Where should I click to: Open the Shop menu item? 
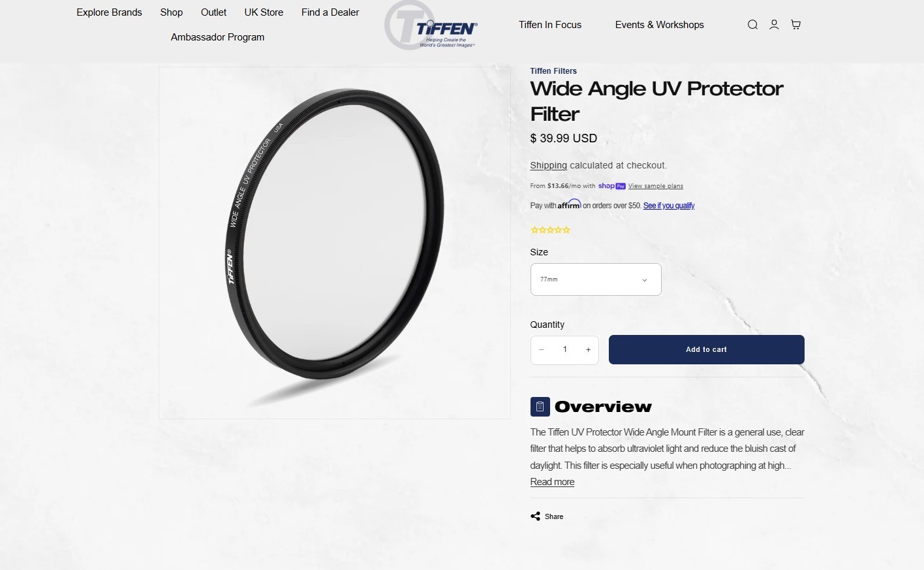tap(172, 12)
